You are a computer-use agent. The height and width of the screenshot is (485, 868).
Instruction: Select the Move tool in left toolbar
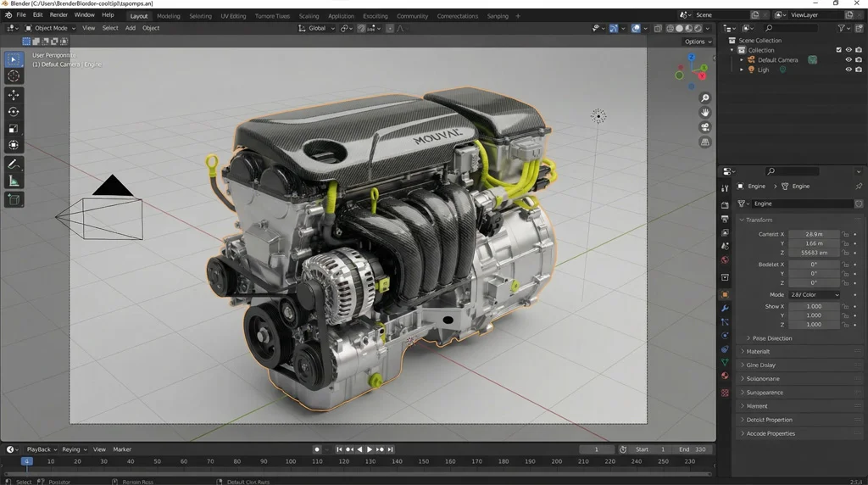click(14, 94)
